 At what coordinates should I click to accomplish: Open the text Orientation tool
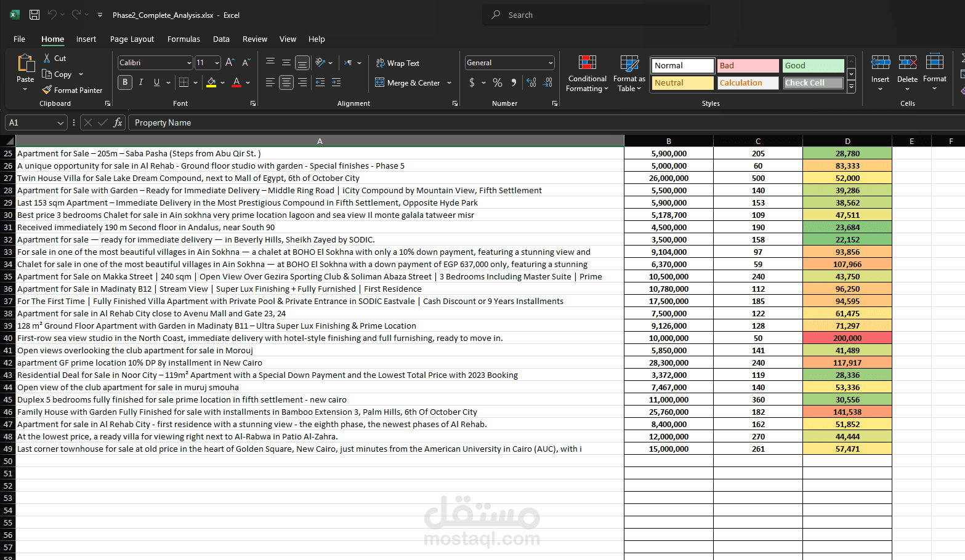point(320,63)
